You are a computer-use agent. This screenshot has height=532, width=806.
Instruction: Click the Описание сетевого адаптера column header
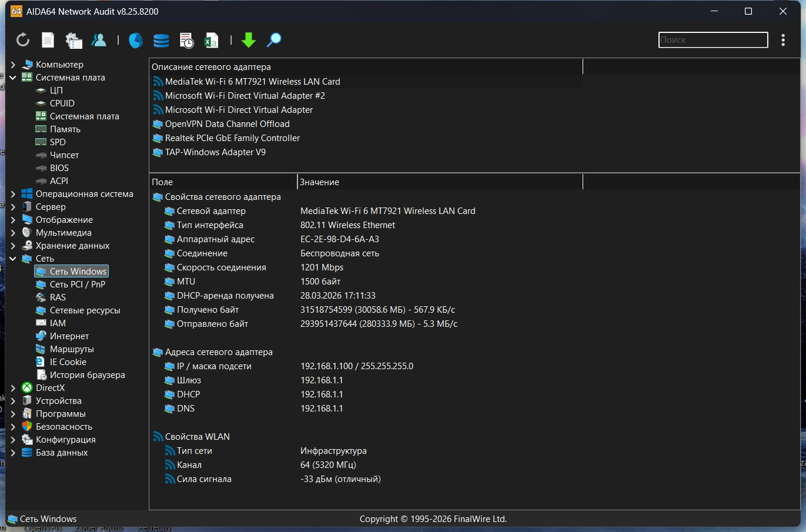click(366, 67)
